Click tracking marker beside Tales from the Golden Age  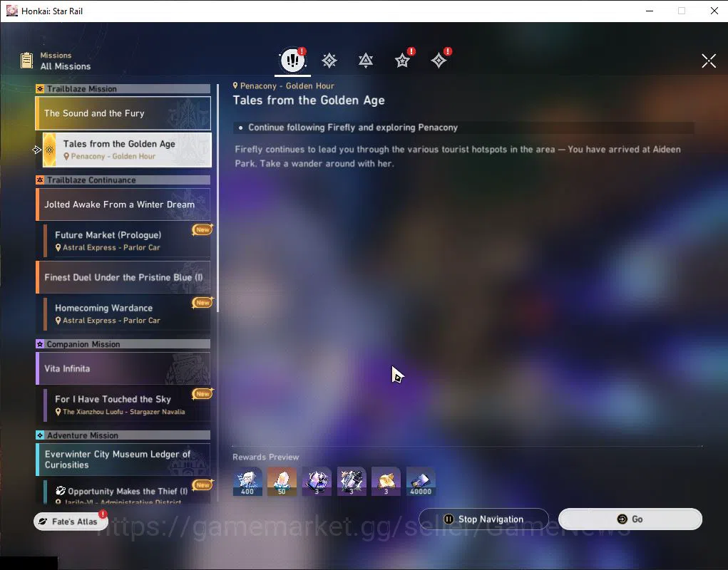point(37,150)
